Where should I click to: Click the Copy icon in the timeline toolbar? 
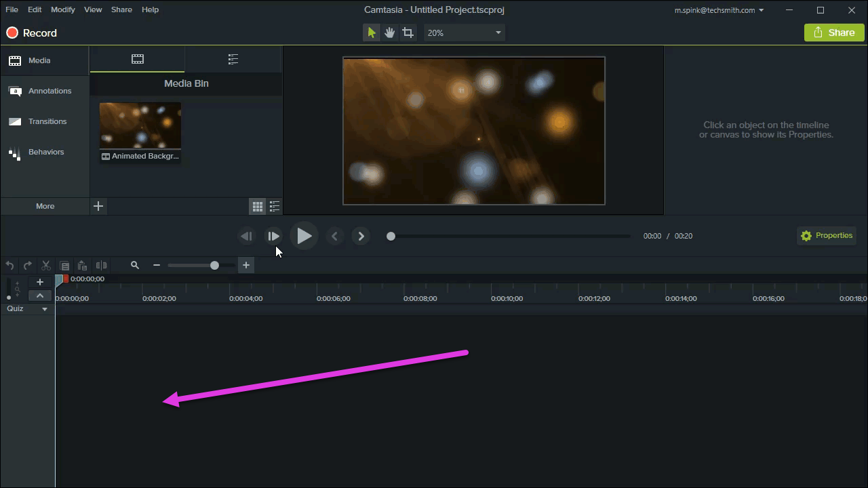coord(64,265)
